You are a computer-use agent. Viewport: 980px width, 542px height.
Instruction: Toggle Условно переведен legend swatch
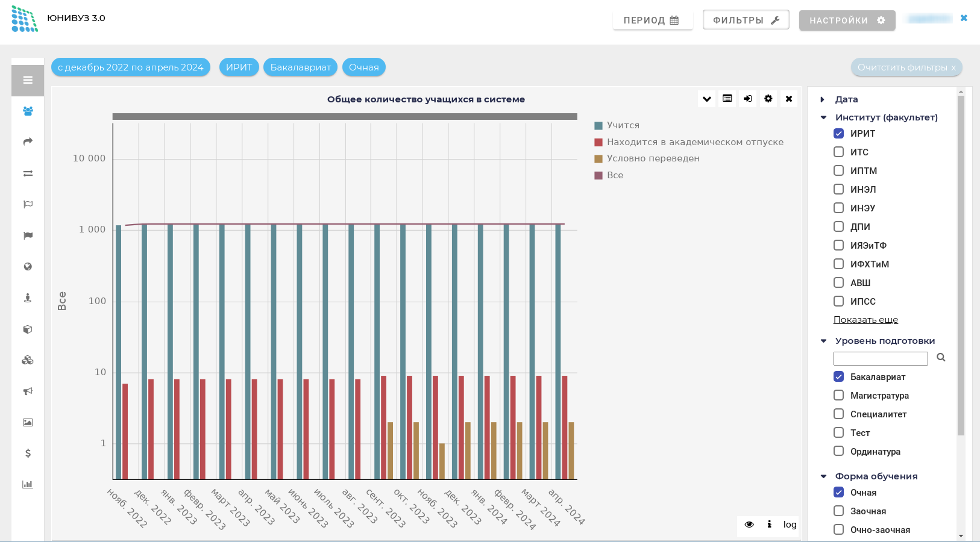tap(598, 159)
